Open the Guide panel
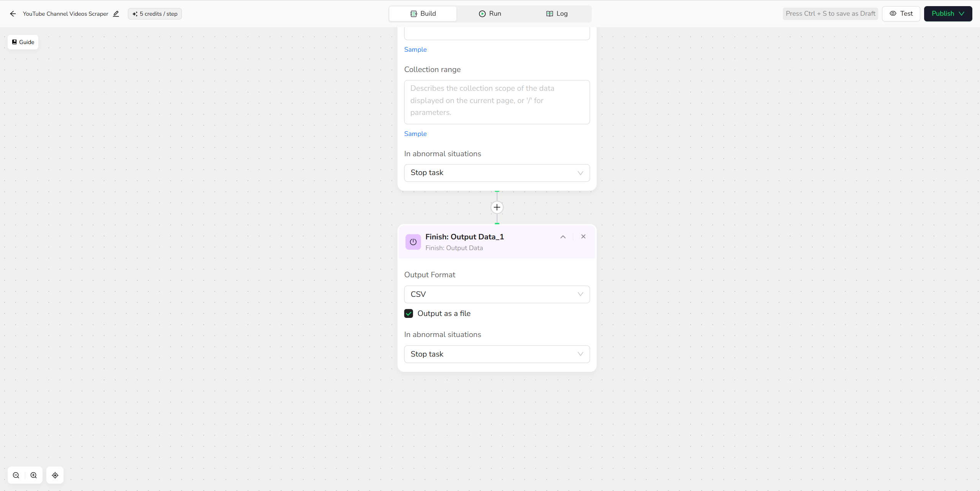Image resolution: width=980 pixels, height=491 pixels. point(23,42)
